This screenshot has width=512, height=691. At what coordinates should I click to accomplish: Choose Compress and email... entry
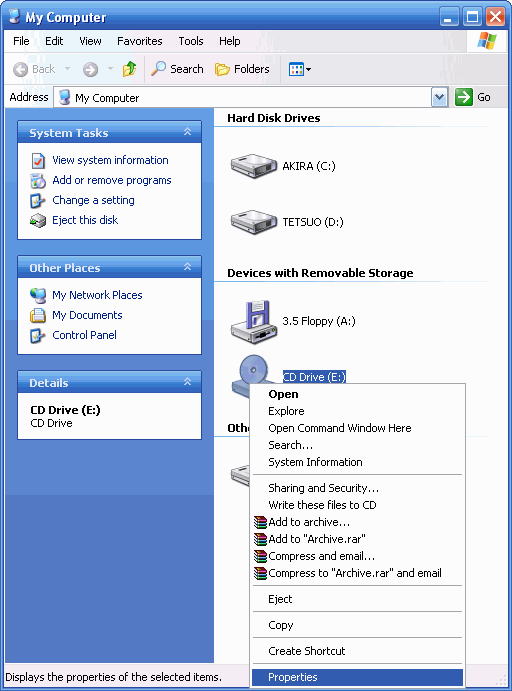(357, 556)
